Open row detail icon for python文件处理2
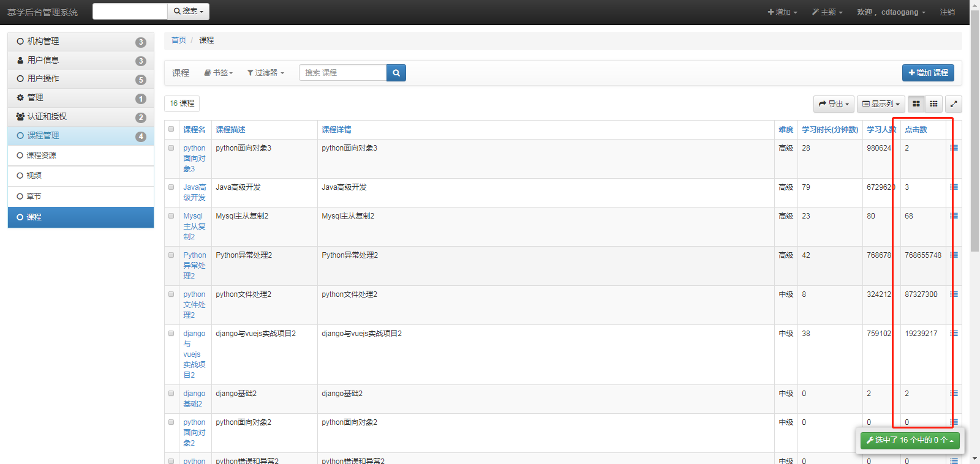The height and width of the screenshot is (464, 980). 954,294
